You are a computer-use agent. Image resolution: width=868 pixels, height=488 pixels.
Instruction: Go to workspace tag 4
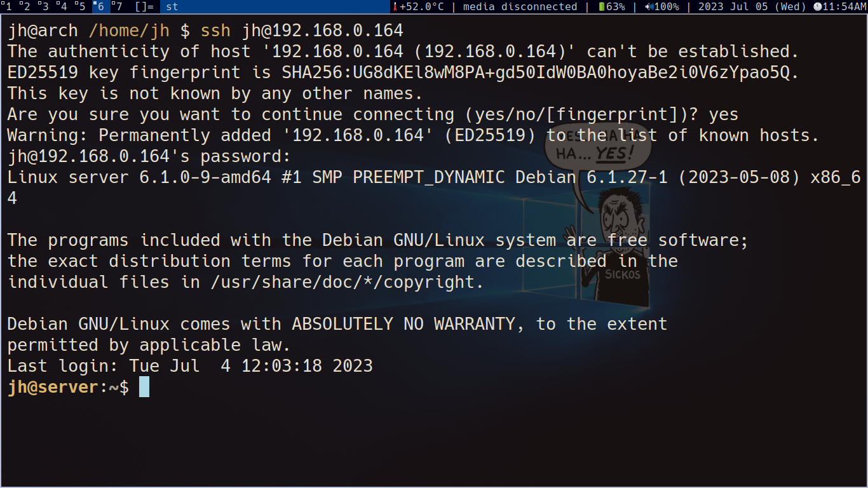[x=62, y=6]
